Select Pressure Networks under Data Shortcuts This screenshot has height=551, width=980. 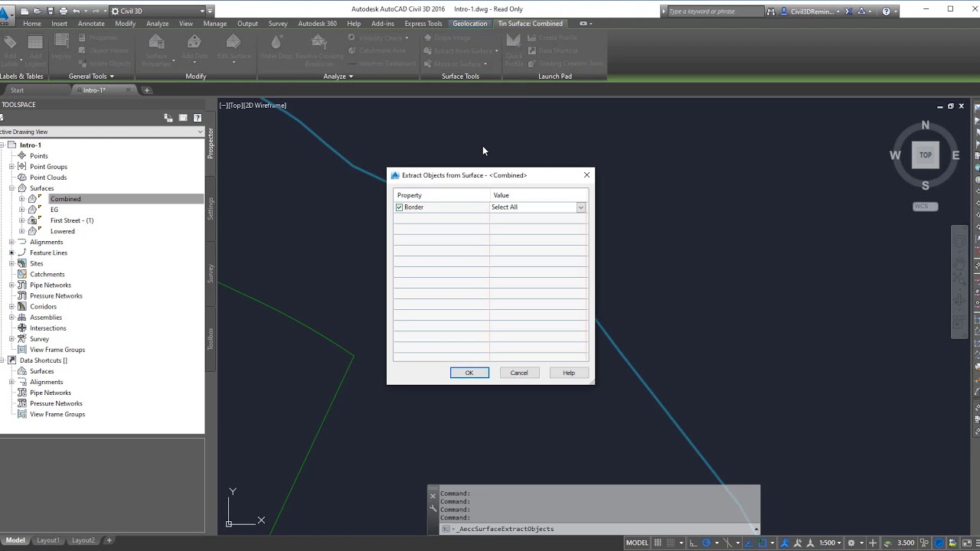(56, 403)
